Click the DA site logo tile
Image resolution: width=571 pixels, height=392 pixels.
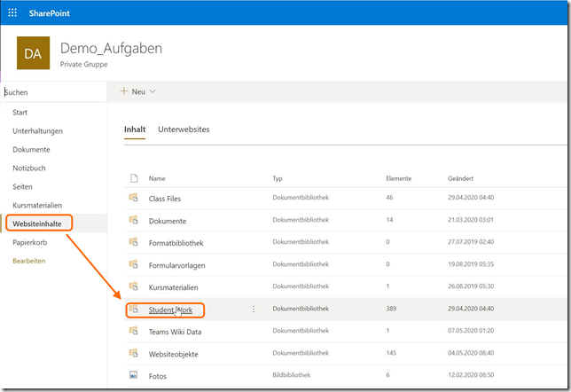click(34, 54)
